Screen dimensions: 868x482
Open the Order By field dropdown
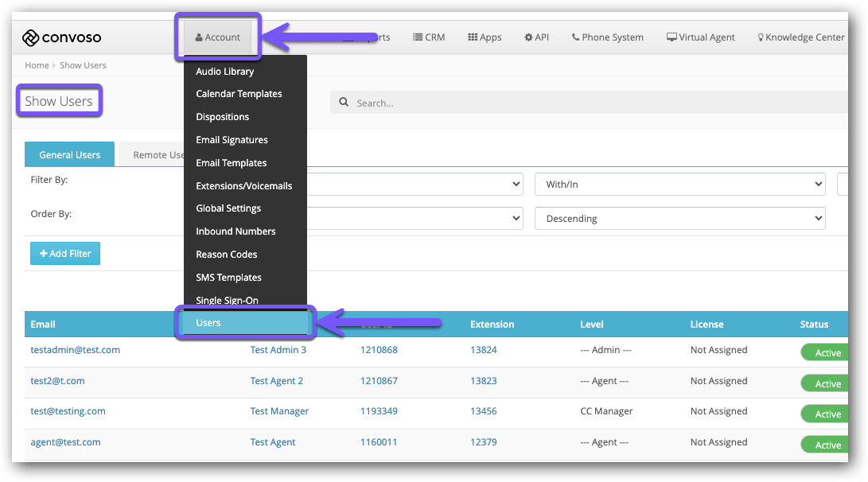414,218
